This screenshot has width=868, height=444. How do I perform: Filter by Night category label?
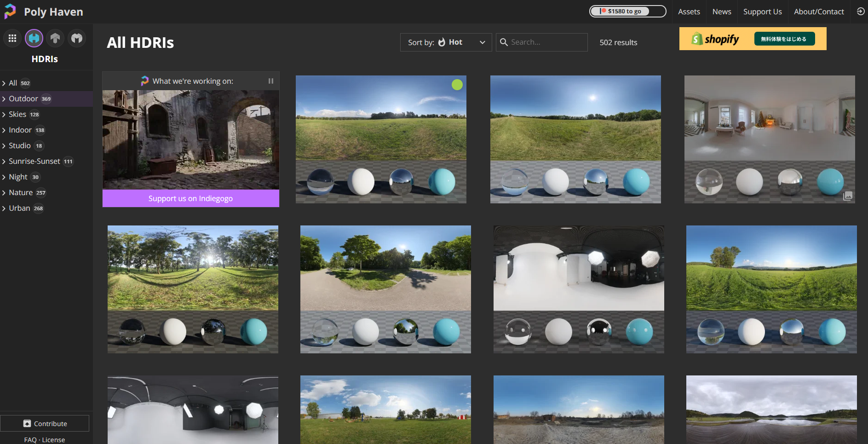(x=18, y=177)
